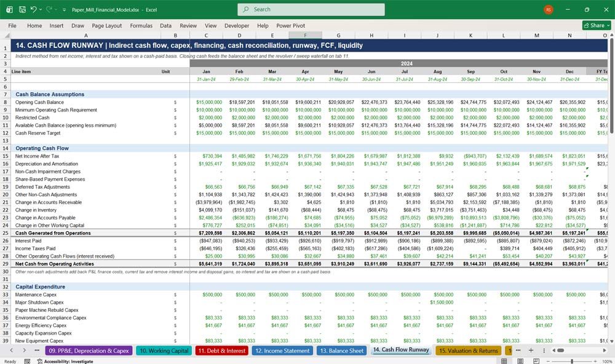This screenshot has height=364, width=615.
Task: Open the 13. Balance Sheet sheet tab
Action: tap(341, 350)
